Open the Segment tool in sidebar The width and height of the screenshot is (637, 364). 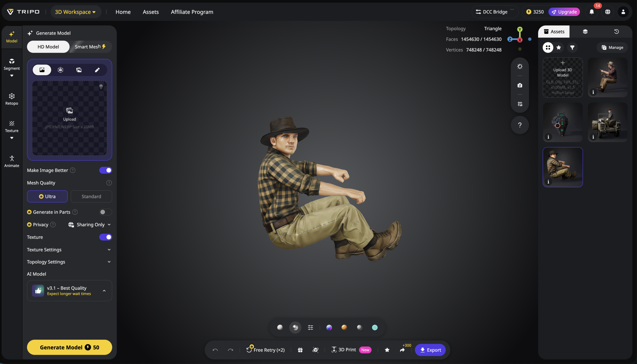(11, 64)
